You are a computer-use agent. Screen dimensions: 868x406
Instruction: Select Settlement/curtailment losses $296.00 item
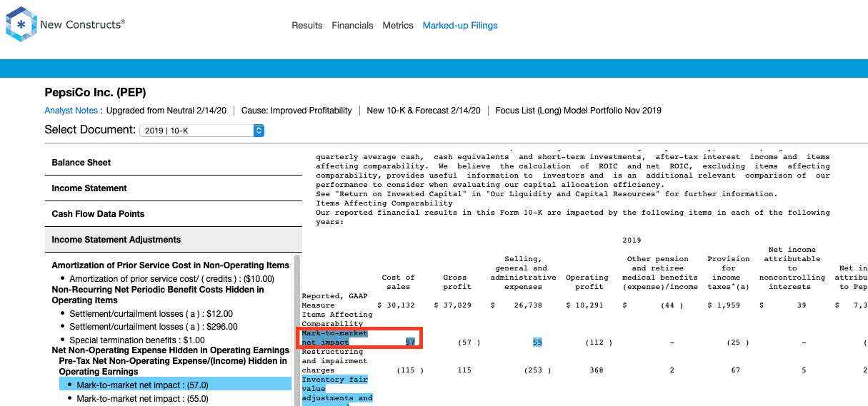[x=153, y=327]
